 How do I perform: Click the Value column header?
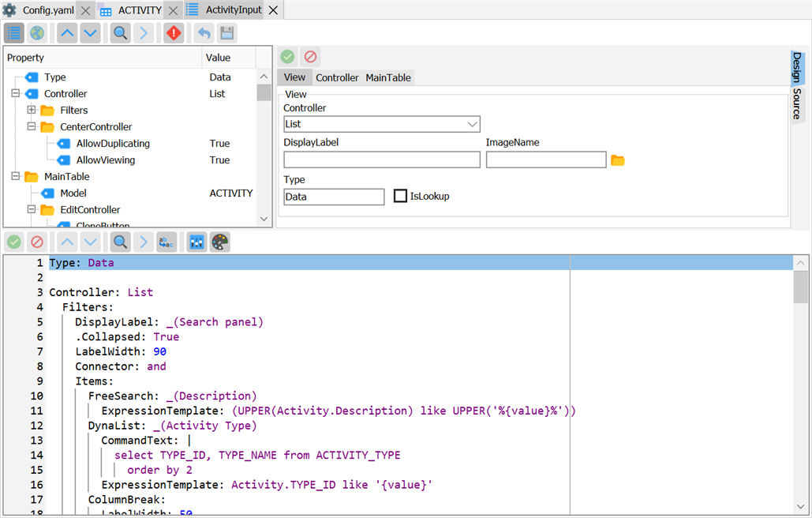click(x=228, y=58)
